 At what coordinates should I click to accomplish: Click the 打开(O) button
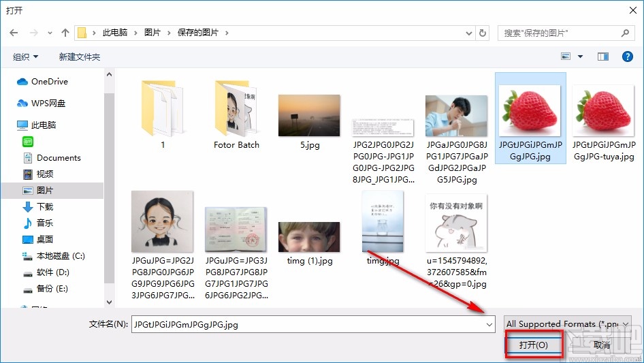click(x=534, y=345)
